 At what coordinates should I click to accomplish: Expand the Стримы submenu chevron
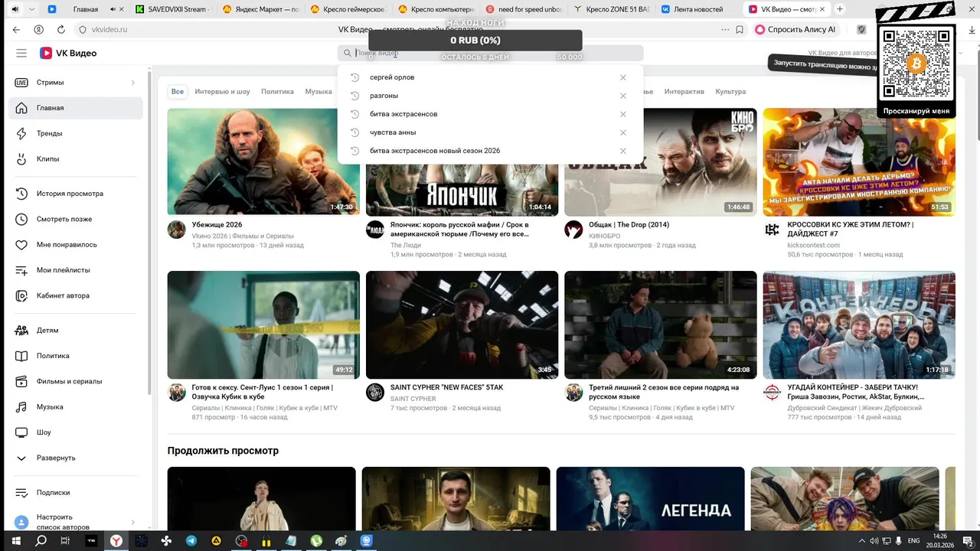click(x=132, y=83)
